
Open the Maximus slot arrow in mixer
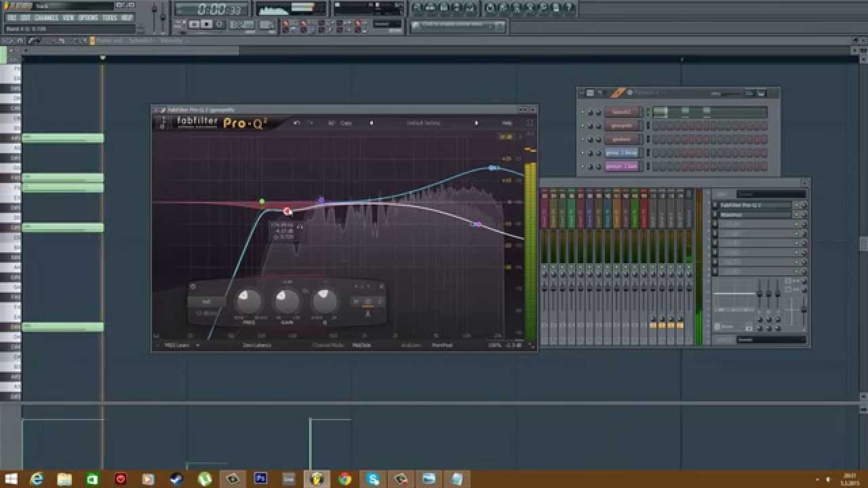[795, 215]
